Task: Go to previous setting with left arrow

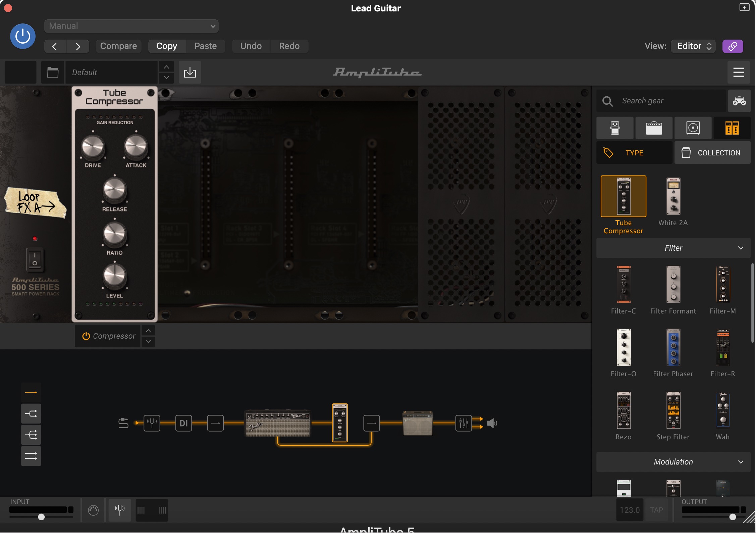Action: (55, 46)
